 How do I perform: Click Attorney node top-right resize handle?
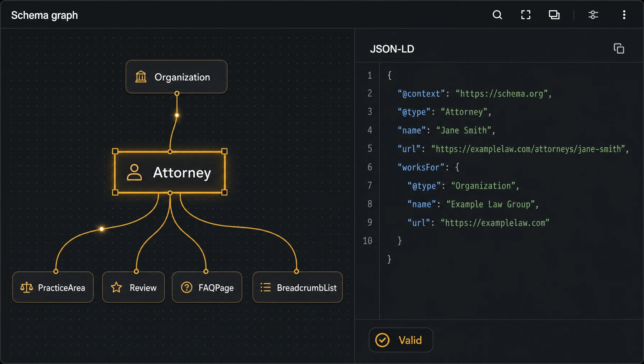click(x=224, y=151)
